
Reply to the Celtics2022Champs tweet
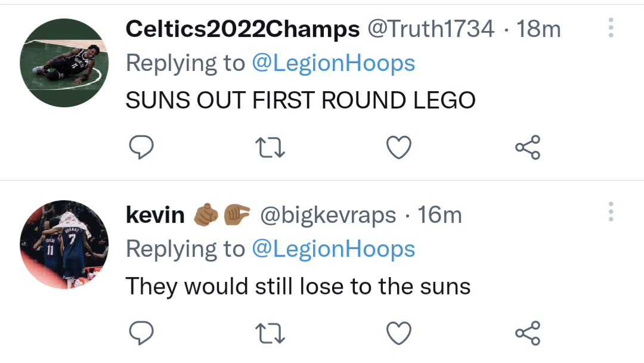(x=142, y=147)
